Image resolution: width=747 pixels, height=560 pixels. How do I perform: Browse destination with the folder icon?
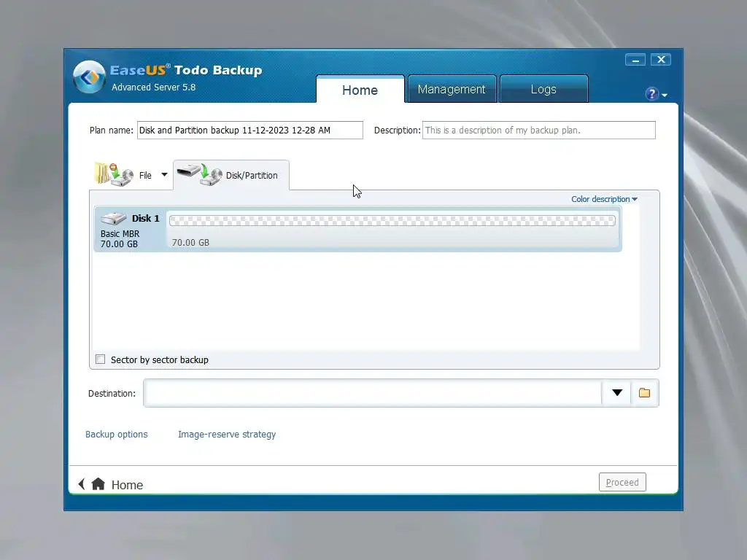[645, 393]
